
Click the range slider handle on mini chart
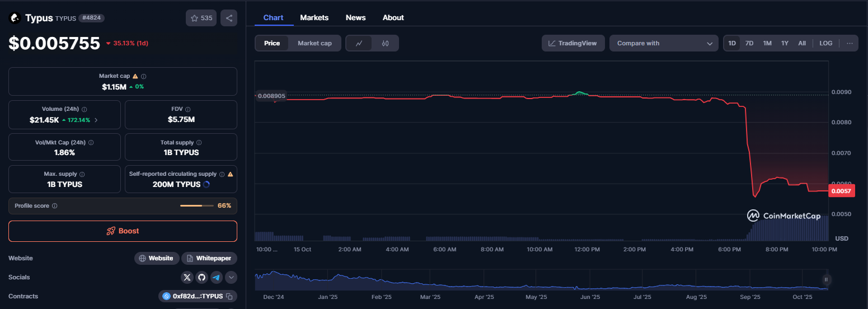pyautogui.click(x=825, y=279)
